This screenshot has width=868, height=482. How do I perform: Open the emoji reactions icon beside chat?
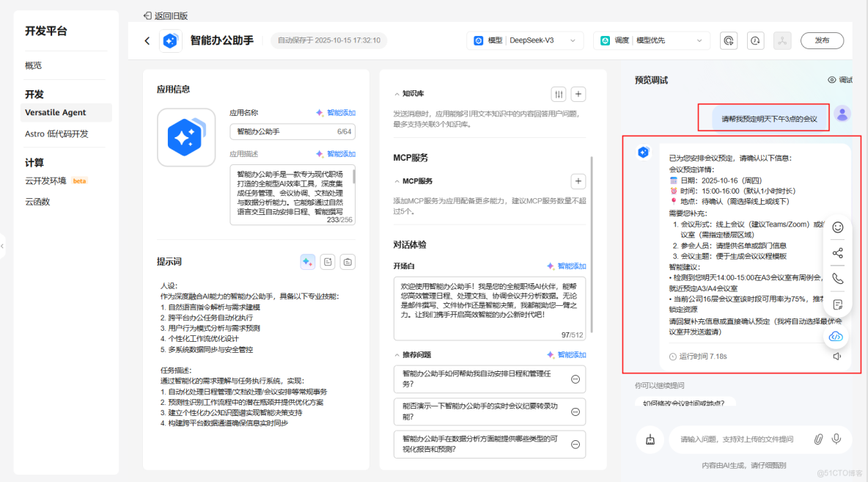(x=837, y=228)
